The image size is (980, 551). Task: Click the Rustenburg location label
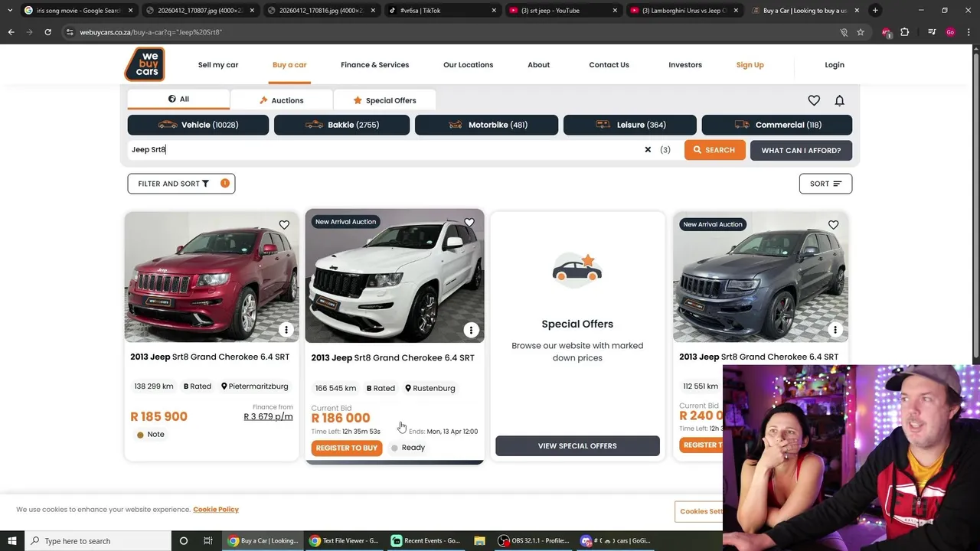(x=430, y=388)
